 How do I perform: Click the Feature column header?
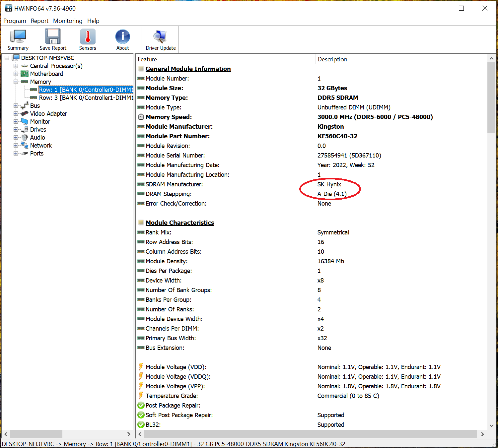click(x=225, y=59)
